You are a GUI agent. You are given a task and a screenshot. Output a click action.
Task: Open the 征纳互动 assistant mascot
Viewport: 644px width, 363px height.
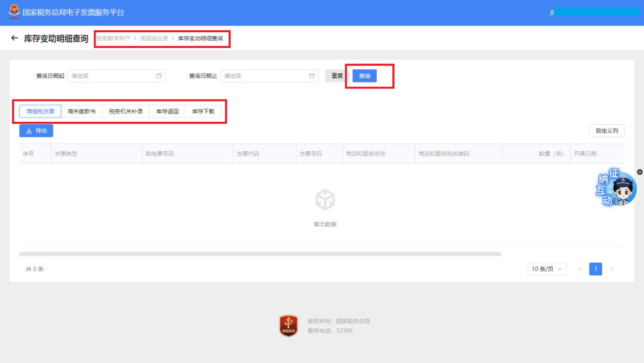617,187
